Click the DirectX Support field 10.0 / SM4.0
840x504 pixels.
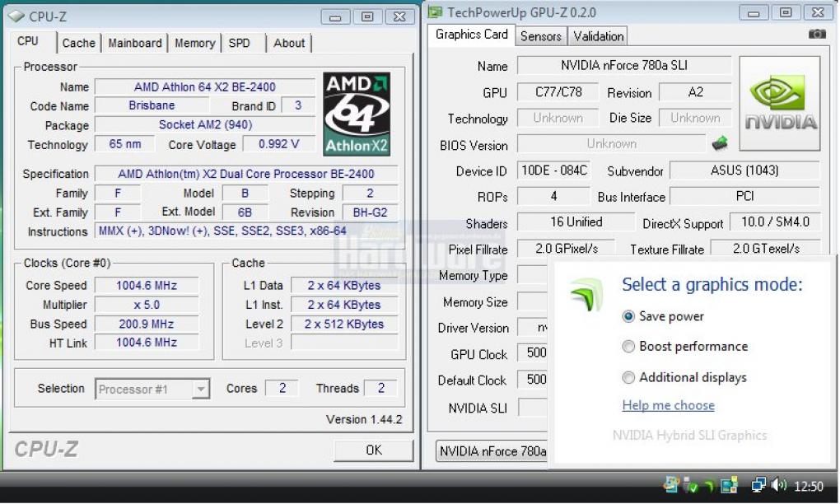tap(775, 222)
